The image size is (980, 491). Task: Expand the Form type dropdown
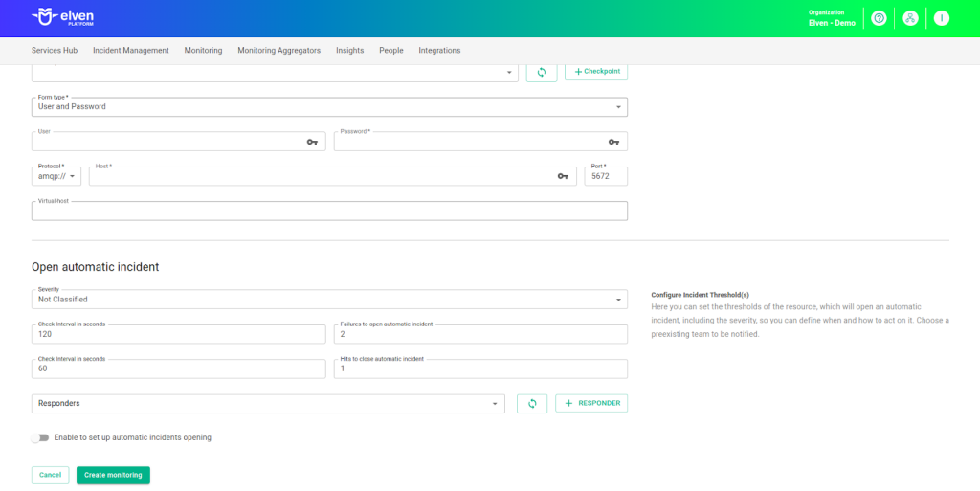point(330,107)
